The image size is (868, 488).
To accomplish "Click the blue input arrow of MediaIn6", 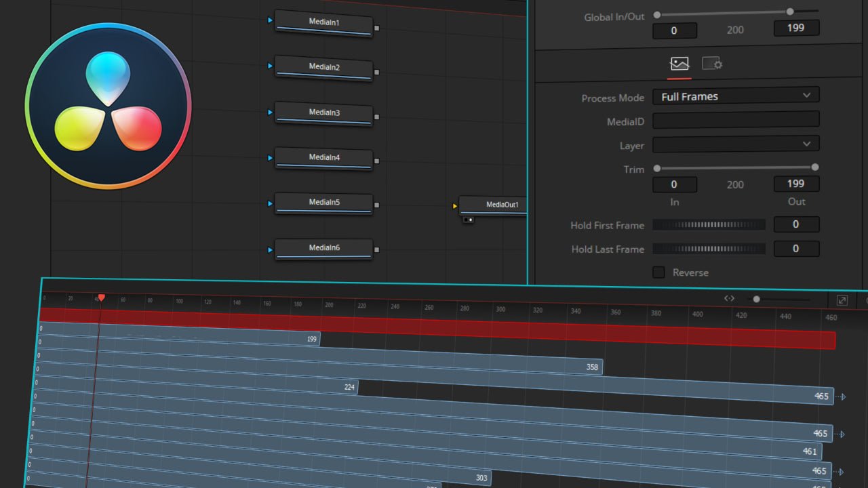I will 270,250.
